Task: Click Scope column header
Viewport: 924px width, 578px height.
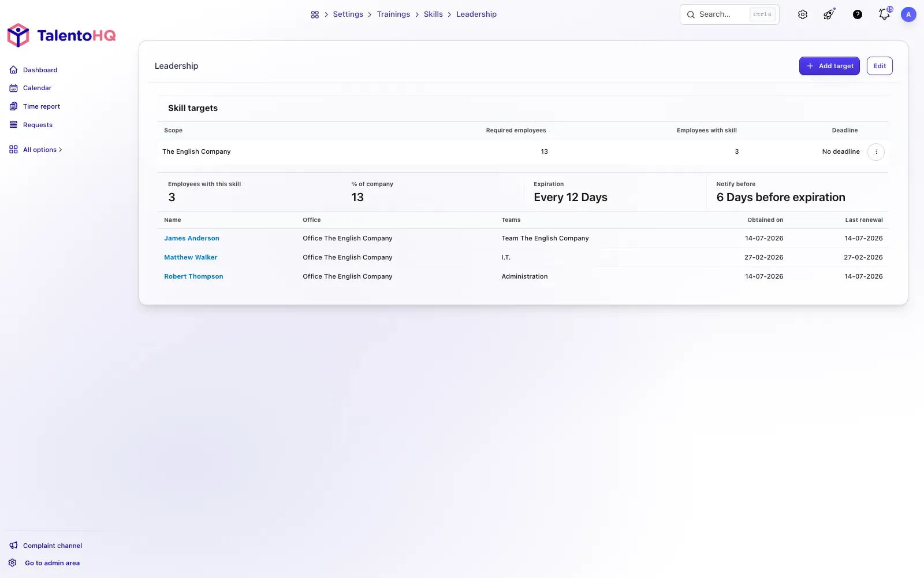Action: click(173, 130)
